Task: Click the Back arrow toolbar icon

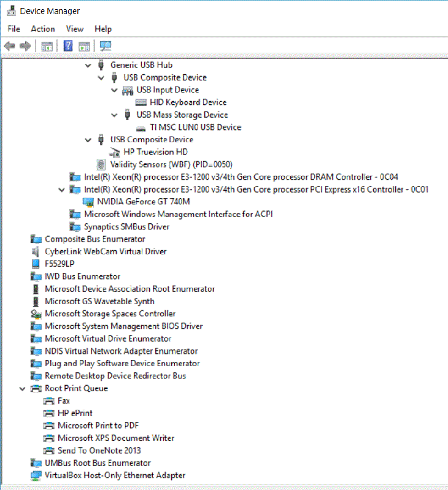Action: pyautogui.click(x=9, y=46)
